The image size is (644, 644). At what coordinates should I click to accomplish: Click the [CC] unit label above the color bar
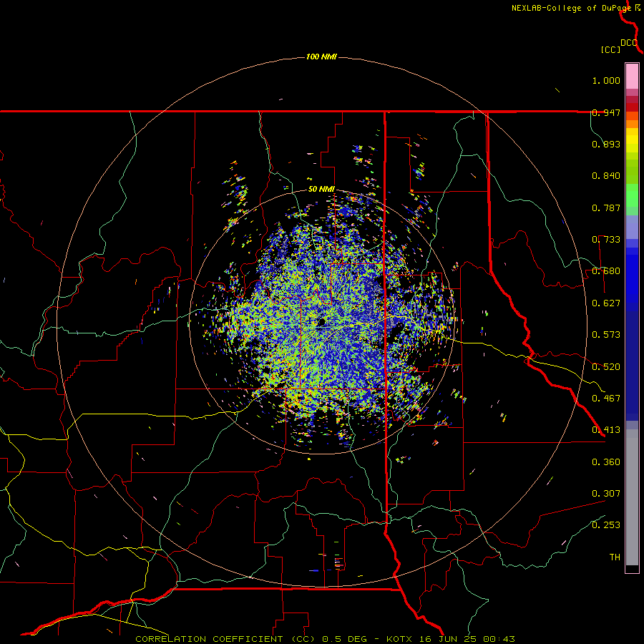[611, 49]
